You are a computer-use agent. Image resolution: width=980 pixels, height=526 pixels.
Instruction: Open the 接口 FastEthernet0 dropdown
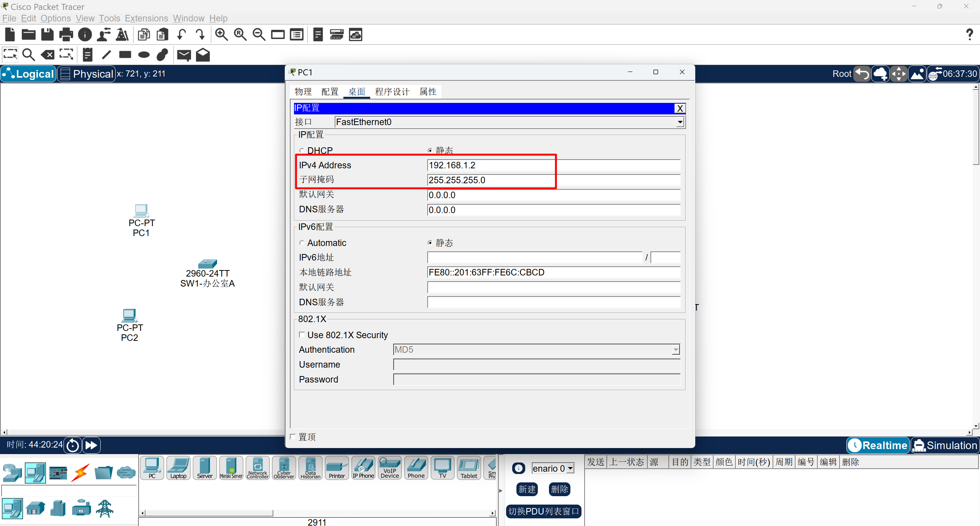pyautogui.click(x=680, y=122)
